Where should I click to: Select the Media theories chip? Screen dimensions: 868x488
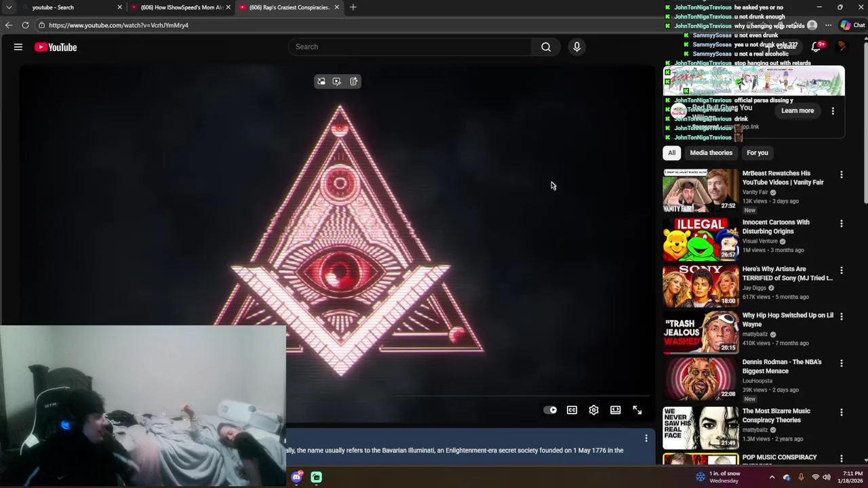click(x=711, y=152)
